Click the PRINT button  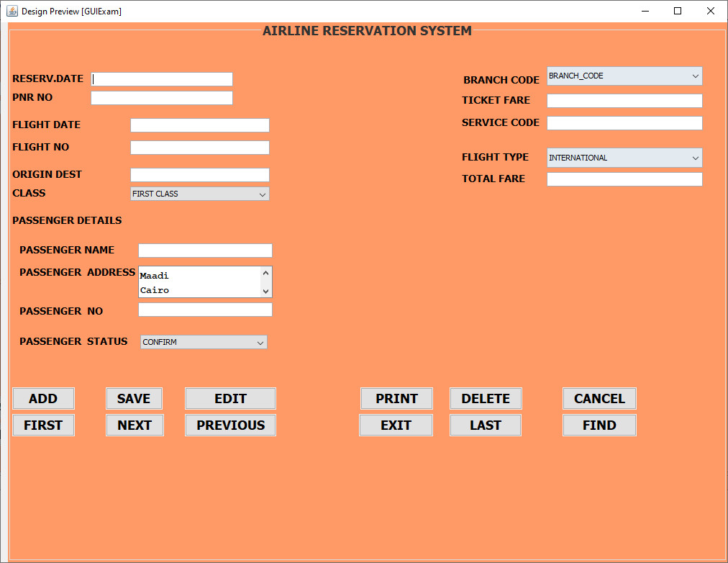click(x=396, y=399)
